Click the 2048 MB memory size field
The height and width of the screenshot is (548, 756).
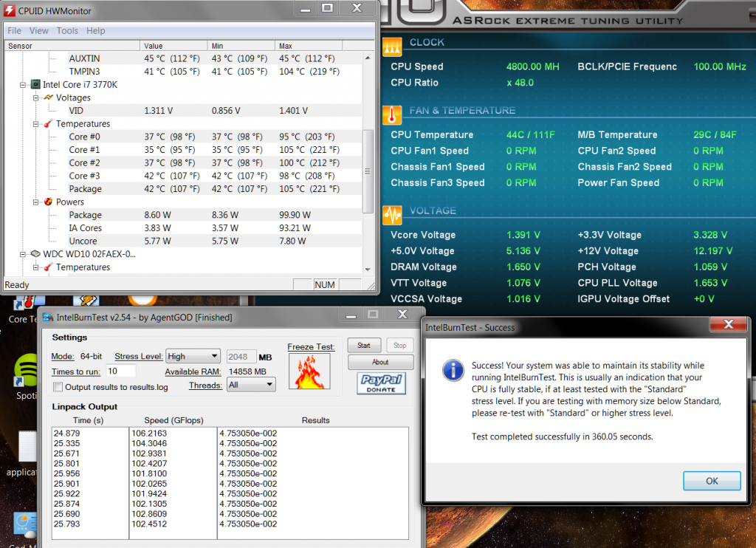[241, 357]
